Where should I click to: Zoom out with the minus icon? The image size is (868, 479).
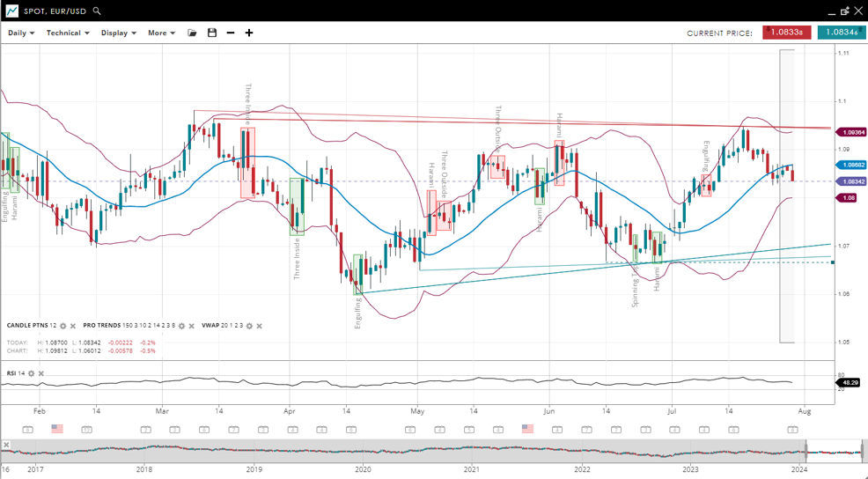tap(231, 33)
